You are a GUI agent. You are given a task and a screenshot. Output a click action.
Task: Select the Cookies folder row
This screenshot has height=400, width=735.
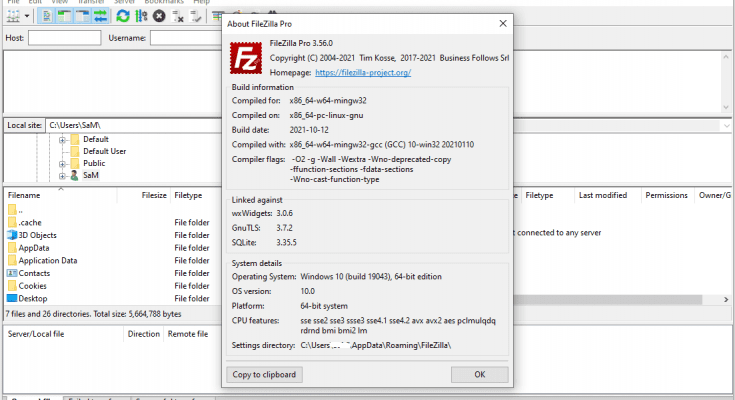pyautogui.click(x=112, y=286)
